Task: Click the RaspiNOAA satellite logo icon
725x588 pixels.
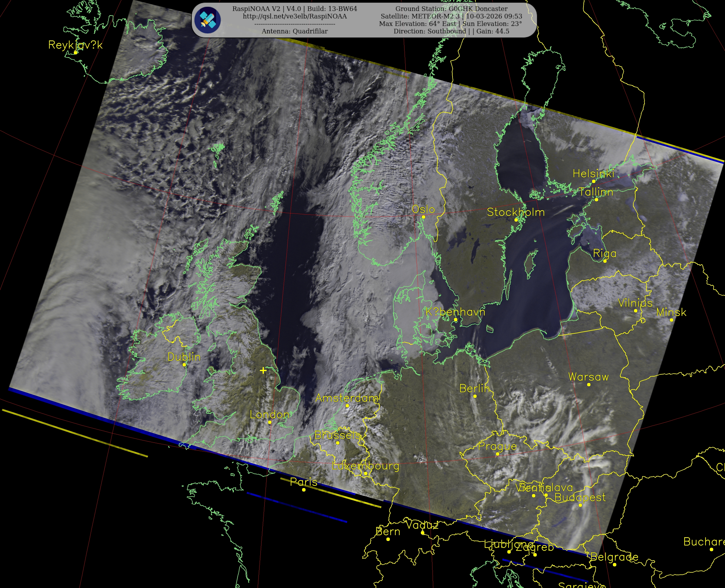Action: coord(207,20)
